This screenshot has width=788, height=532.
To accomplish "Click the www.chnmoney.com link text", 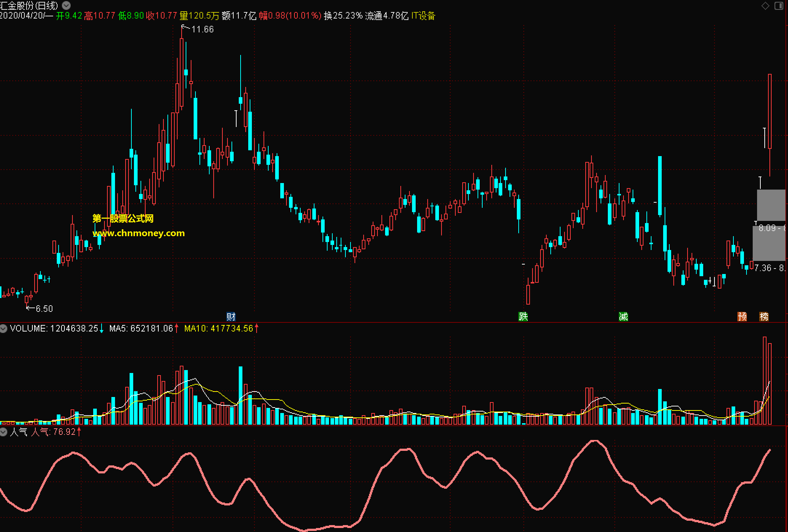I will click(x=139, y=233).
